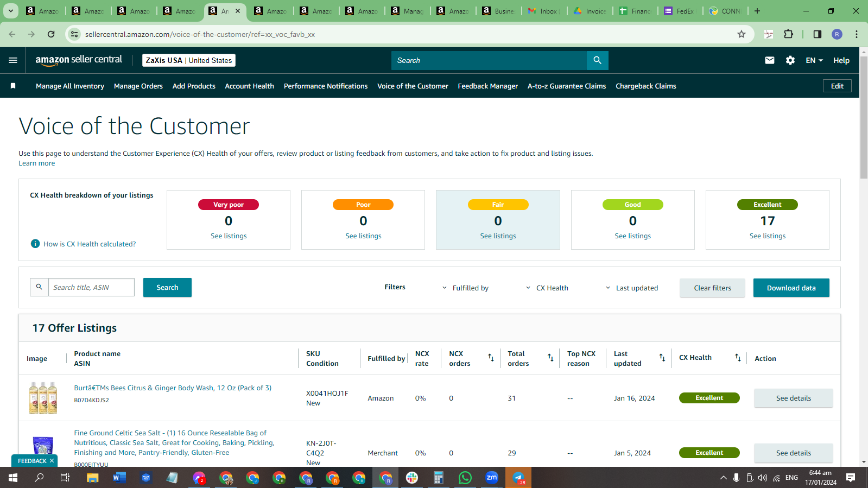Image resolution: width=868 pixels, height=488 pixels.
Task: Launch Calculator from the taskbar
Action: pyautogui.click(x=439, y=478)
